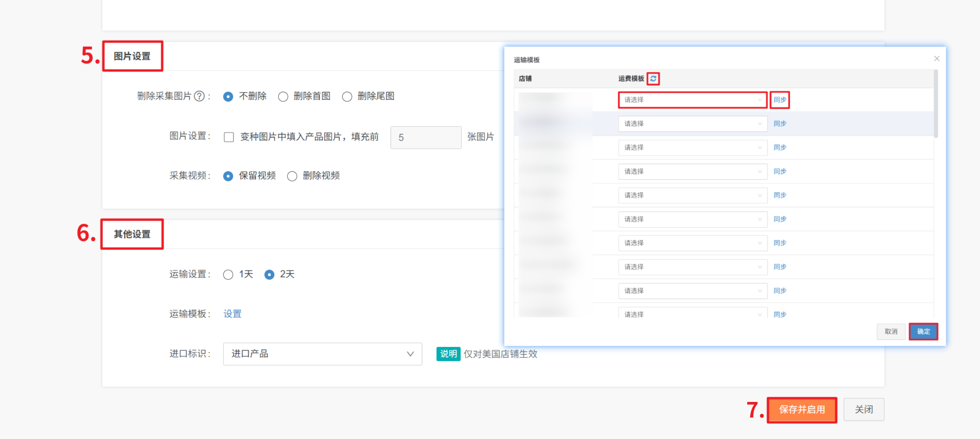Click 同步 link in the third row

tap(780, 148)
